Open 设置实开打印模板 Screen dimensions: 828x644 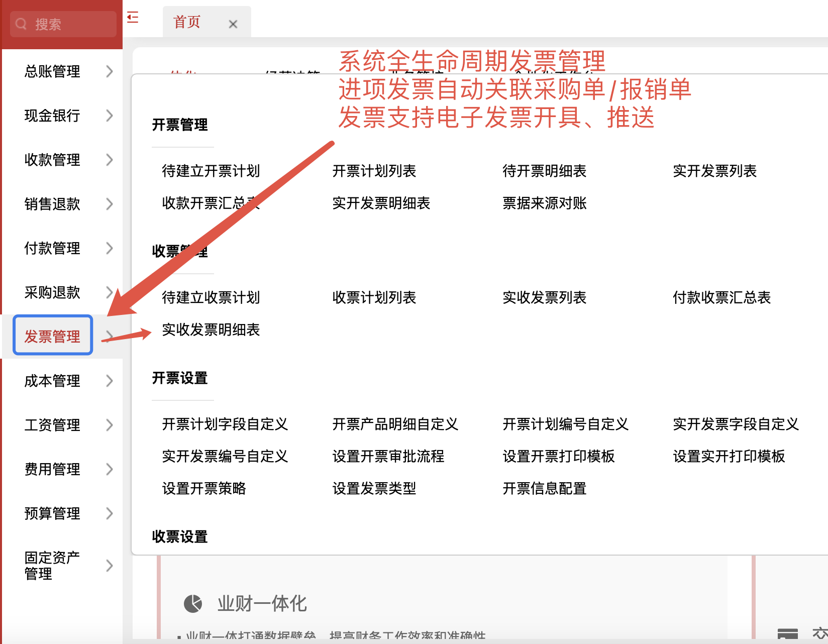(x=729, y=456)
